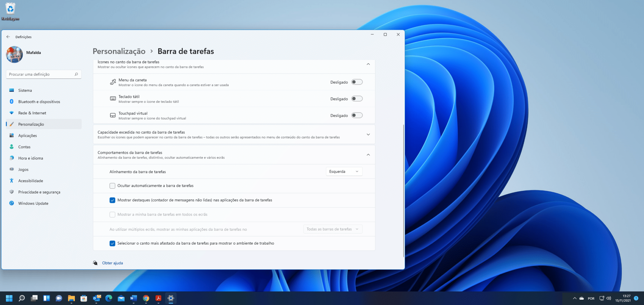The height and width of the screenshot is (305, 644).
Task: Click OneDrive cloud tray icon
Action: click(582, 298)
